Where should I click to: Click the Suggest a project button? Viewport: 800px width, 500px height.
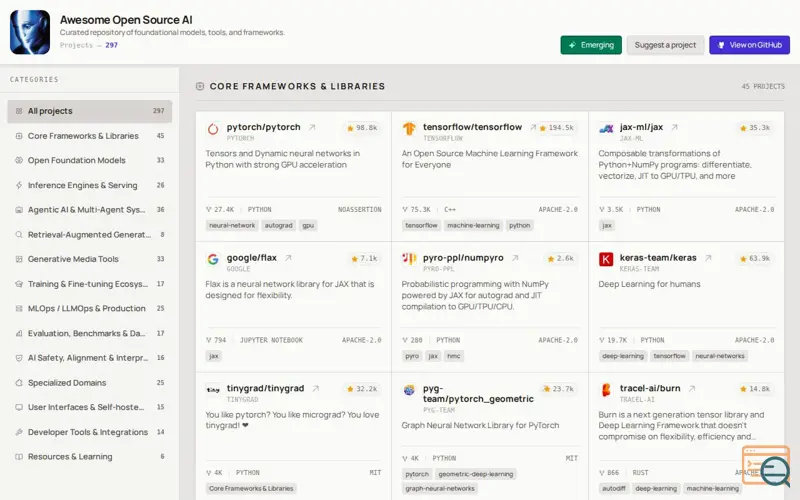665,45
